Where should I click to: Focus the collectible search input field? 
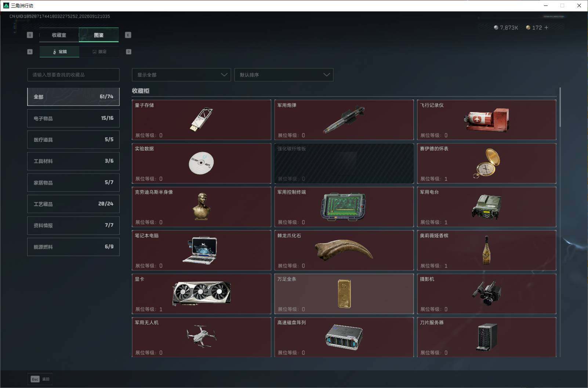(x=73, y=75)
